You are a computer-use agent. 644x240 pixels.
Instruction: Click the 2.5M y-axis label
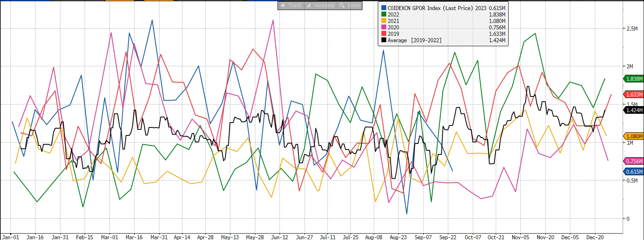(x=632, y=29)
